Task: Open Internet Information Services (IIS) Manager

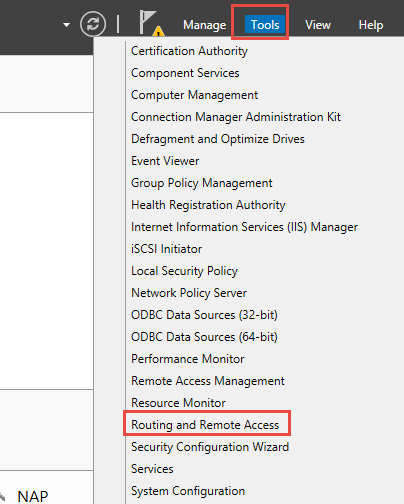Action: point(244,227)
